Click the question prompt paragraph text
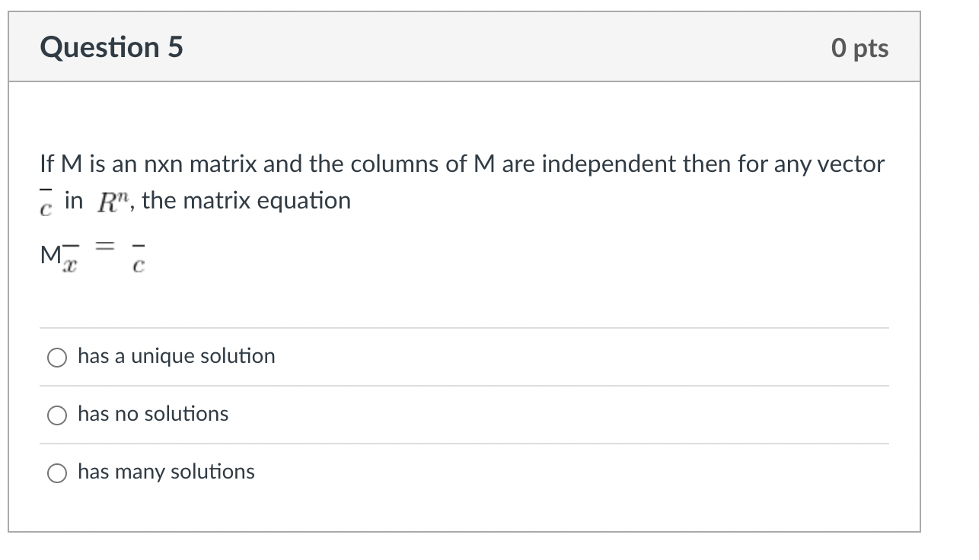 click(x=457, y=163)
